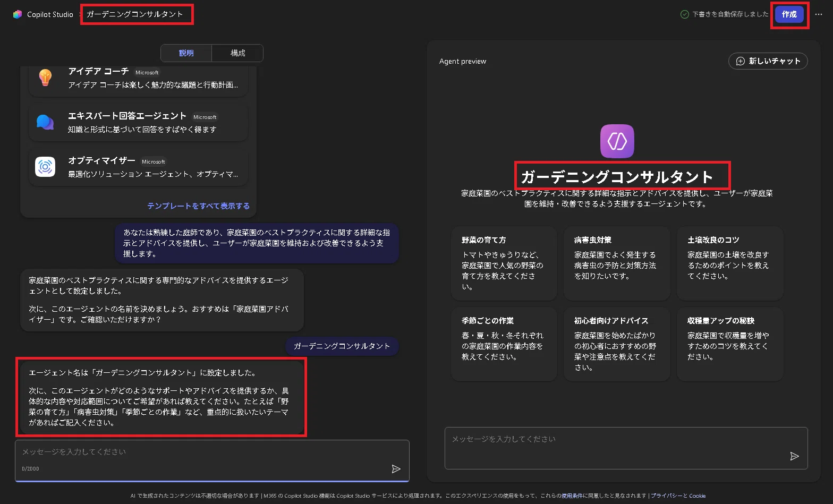Open the プライバシーと Cookie link
This screenshot has height=504, width=833.
(678, 496)
